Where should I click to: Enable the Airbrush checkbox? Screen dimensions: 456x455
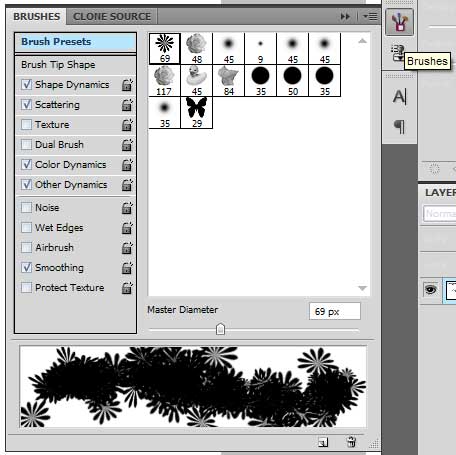(x=26, y=247)
